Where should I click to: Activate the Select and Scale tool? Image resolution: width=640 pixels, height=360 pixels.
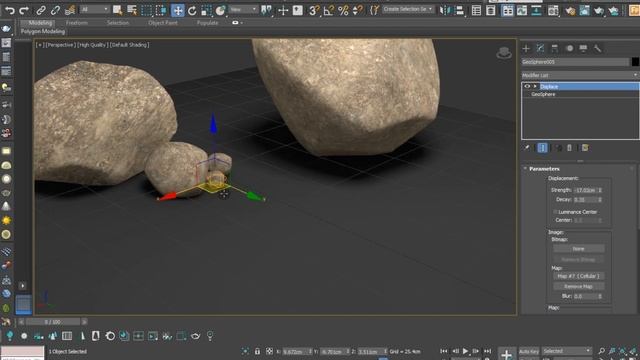pyautogui.click(x=207, y=10)
